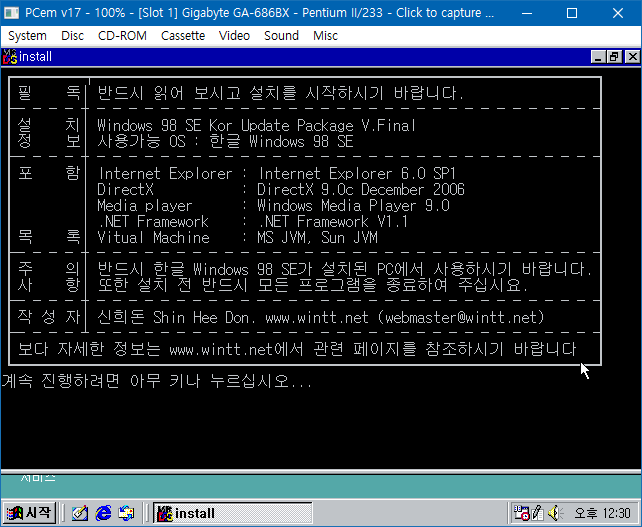Click the 'MS JVM, Sun JVM' text

(317, 237)
